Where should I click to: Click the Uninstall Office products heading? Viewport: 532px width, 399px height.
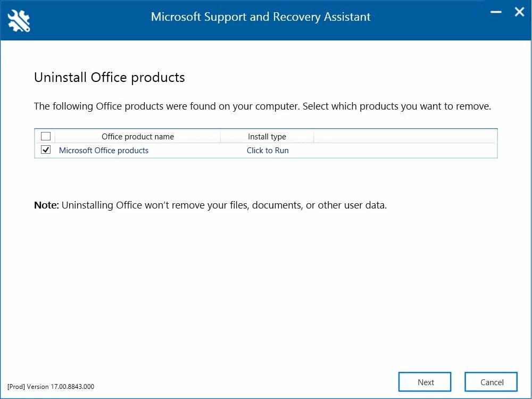click(109, 78)
